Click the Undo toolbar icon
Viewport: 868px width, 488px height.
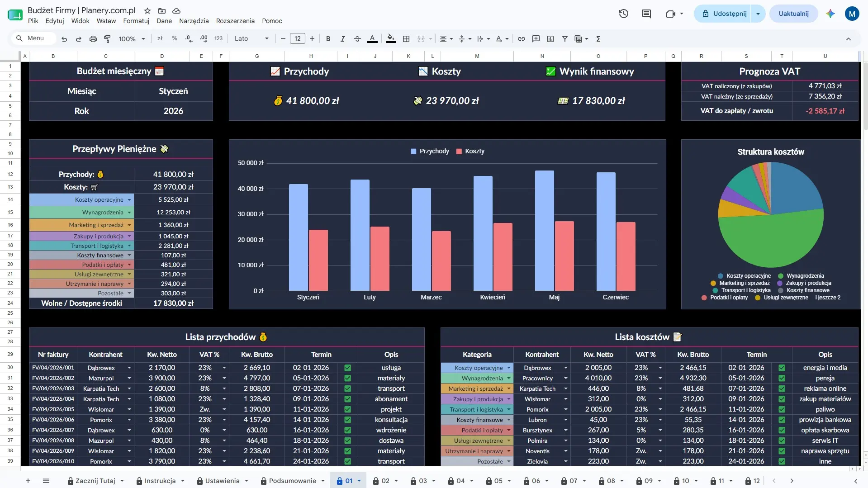coord(64,39)
